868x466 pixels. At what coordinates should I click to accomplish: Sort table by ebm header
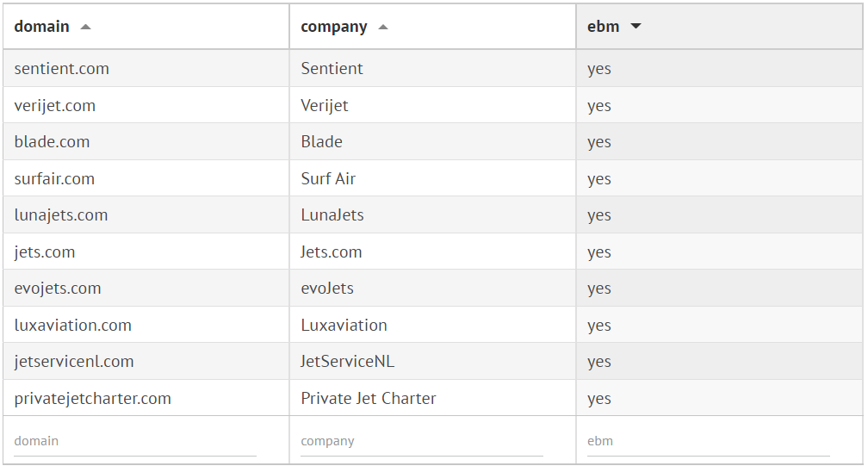pos(604,27)
